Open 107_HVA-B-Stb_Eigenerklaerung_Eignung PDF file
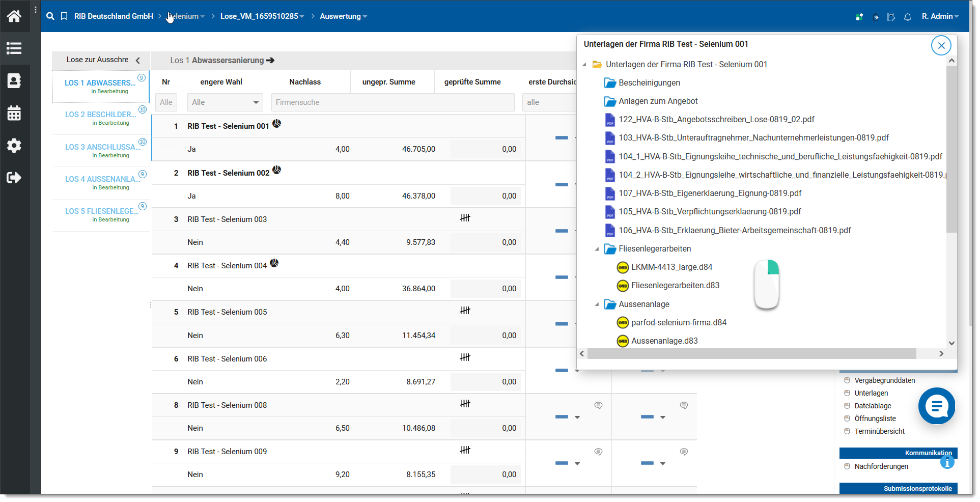980x502 pixels. (x=710, y=193)
